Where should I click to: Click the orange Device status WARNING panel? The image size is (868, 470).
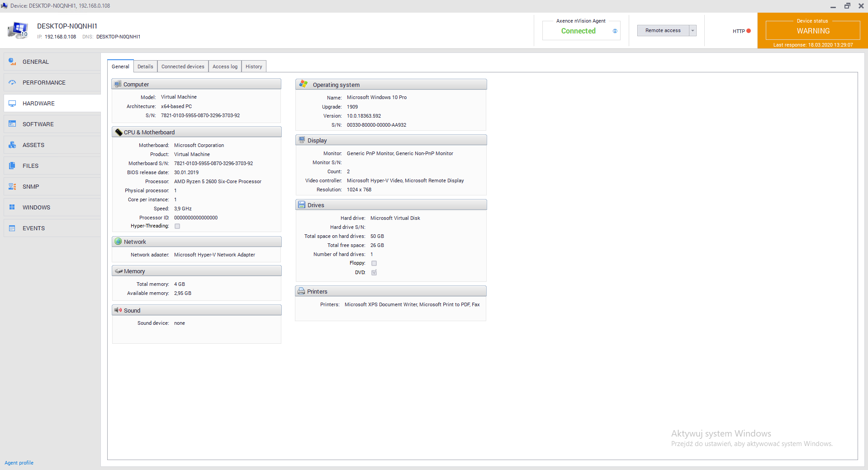(x=812, y=31)
